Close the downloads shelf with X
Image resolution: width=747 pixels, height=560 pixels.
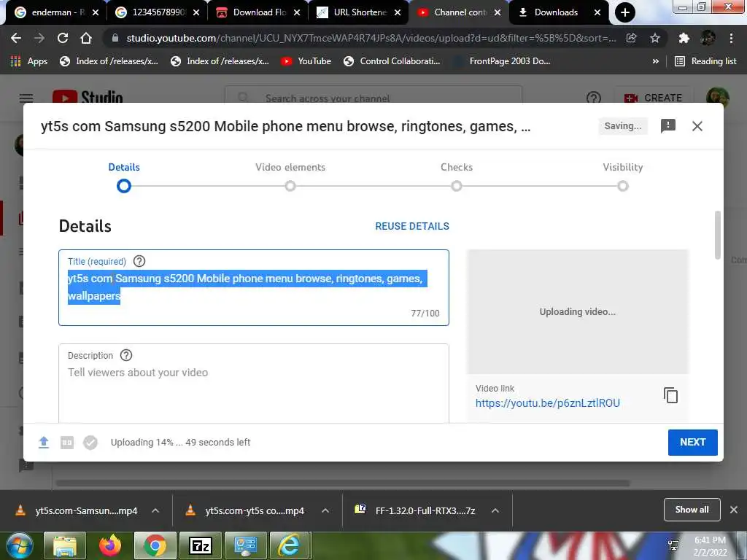pyautogui.click(x=734, y=510)
